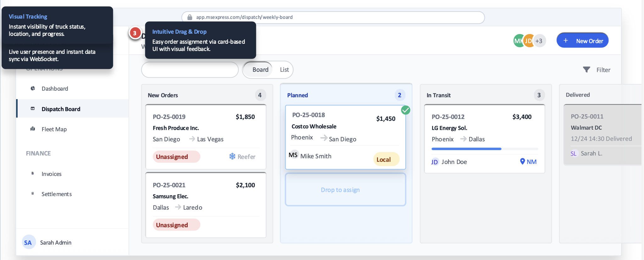The image size is (644, 260).
Task: Click the Invoices document icon
Action: (x=33, y=173)
